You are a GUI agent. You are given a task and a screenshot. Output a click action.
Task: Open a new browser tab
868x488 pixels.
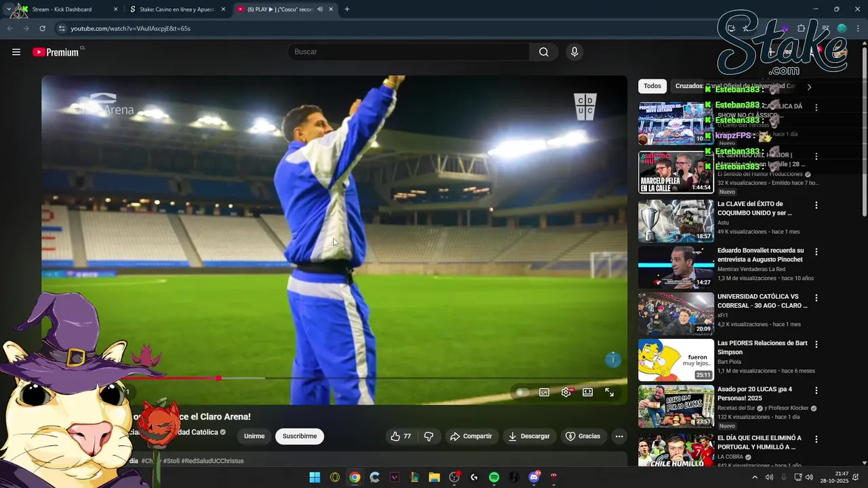pyautogui.click(x=347, y=9)
